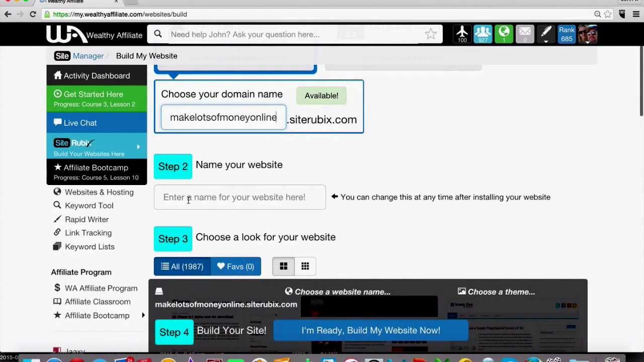Click the help search input box

click(x=295, y=34)
